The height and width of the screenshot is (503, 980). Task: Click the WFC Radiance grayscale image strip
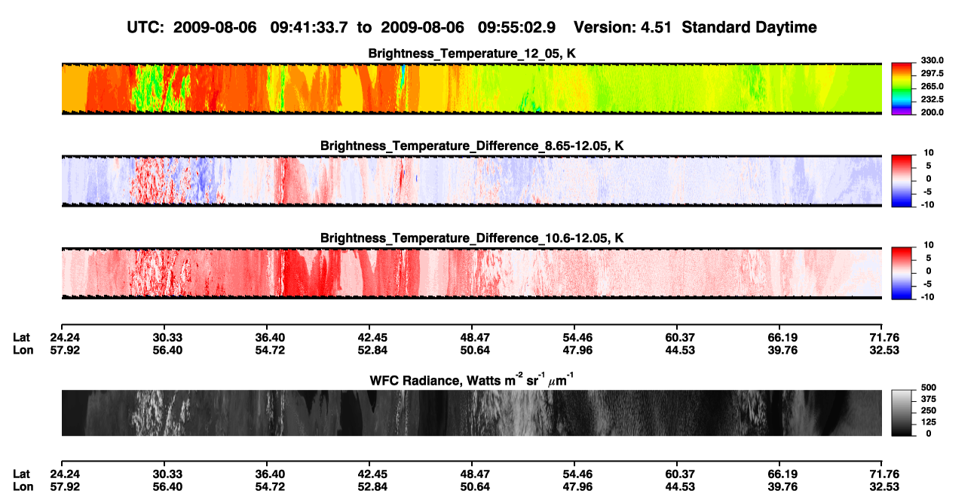tap(472, 413)
